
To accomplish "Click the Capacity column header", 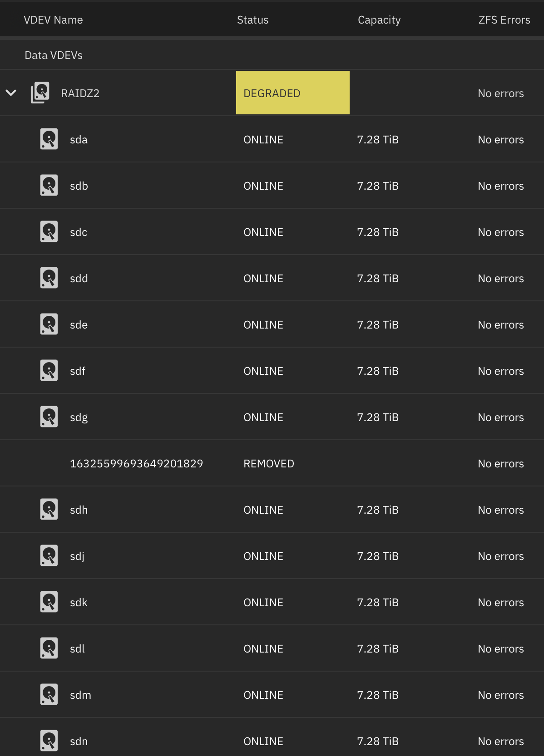I will point(379,20).
